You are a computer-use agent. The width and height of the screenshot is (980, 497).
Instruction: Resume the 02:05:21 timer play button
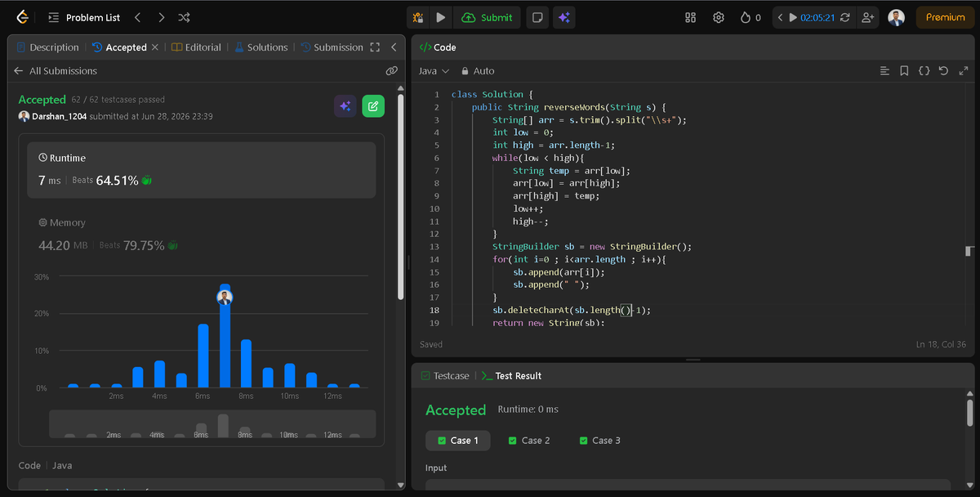click(793, 17)
